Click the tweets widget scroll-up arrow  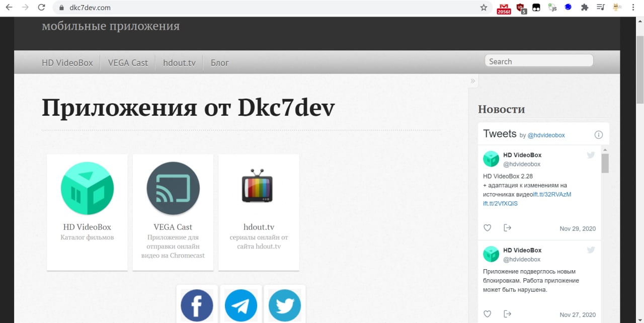(605, 149)
